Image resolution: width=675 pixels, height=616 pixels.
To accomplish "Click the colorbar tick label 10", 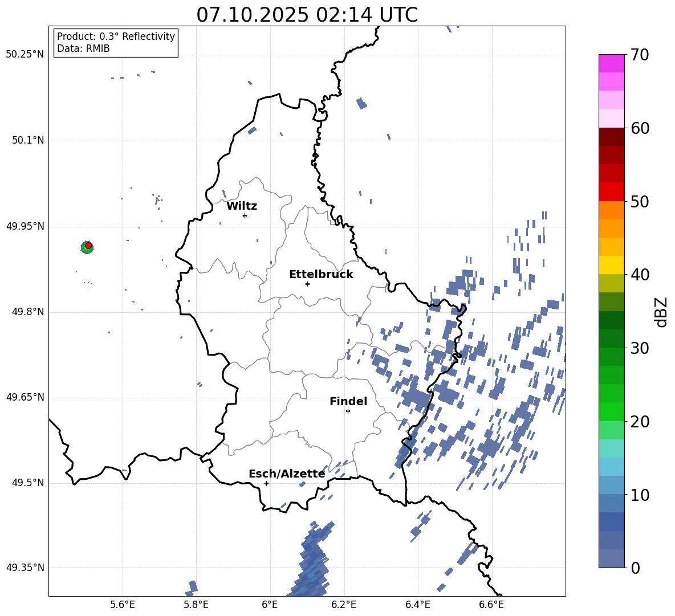I will [640, 495].
